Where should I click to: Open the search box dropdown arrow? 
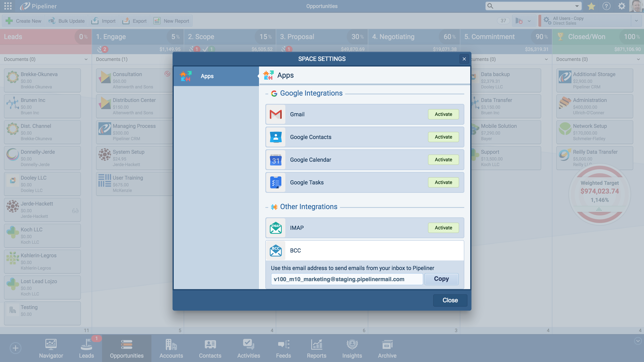(x=577, y=6)
